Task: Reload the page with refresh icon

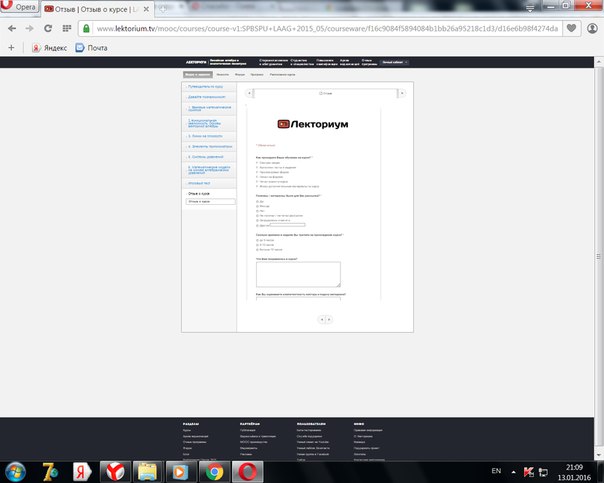Action: click(48, 29)
